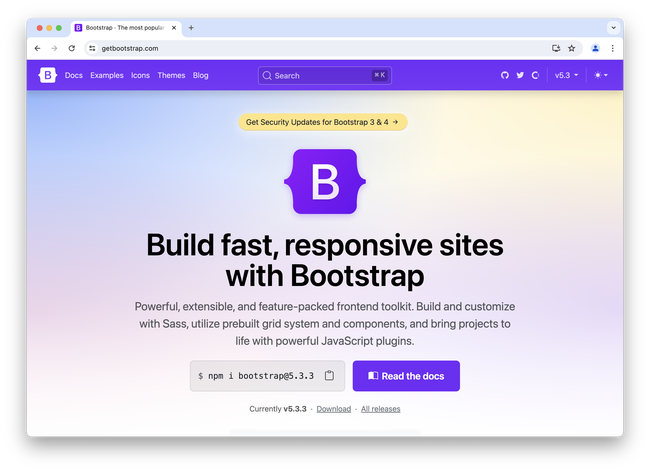The width and height of the screenshot is (650, 472).
Task: Click Read the docs button
Action: (406, 376)
